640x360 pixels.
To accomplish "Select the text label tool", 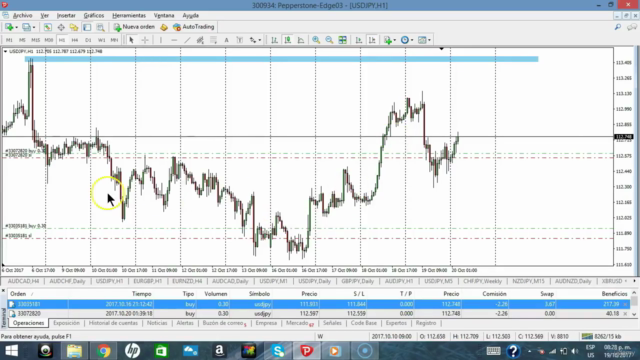I will (x=226, y=40).
